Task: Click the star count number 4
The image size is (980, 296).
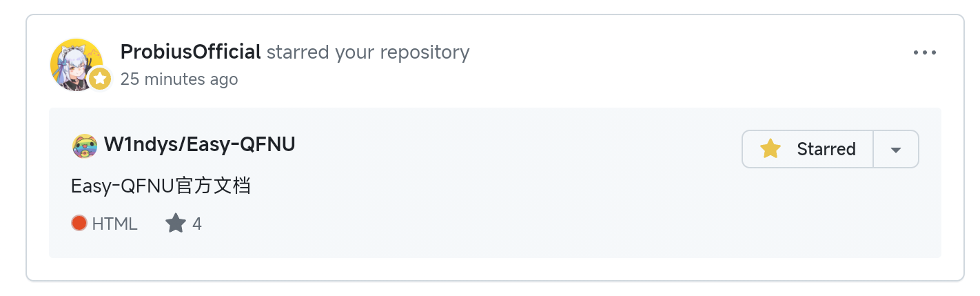Action: pos(197,224)
